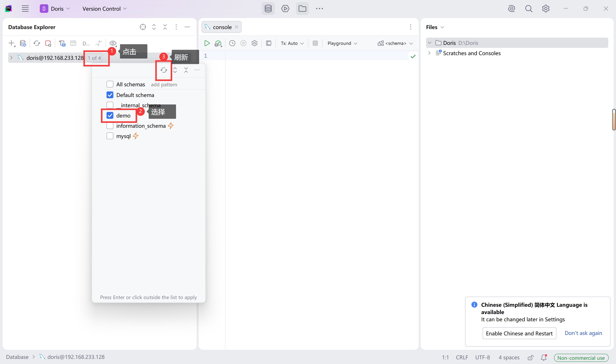Image resolution: width=616 pixels, height=364 pixels.
Task: Click Enable Chinese and Restart button
Action: point(519,333)
